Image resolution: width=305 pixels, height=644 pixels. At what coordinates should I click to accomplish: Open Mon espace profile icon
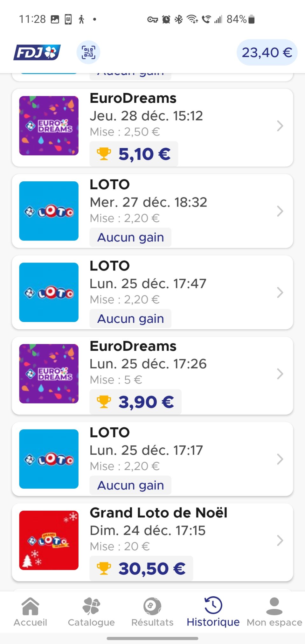274,606
